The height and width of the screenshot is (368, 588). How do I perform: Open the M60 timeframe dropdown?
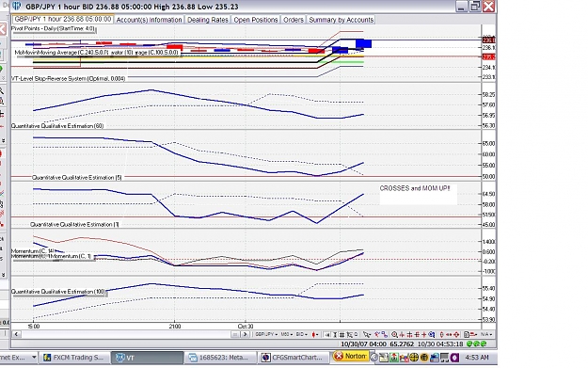point(287,334)
